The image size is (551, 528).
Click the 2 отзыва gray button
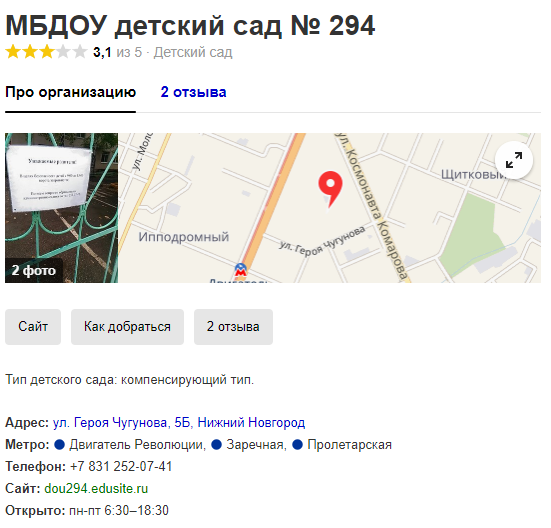pos(233,327)
